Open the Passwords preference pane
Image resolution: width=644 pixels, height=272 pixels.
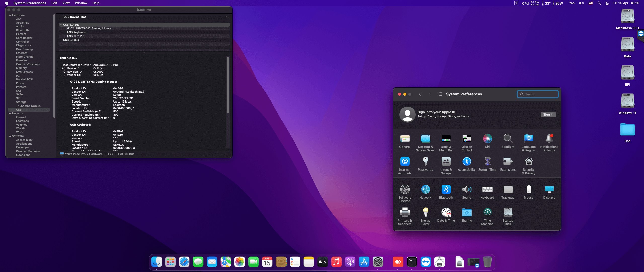pyautogui.click(x=425, y=164)
